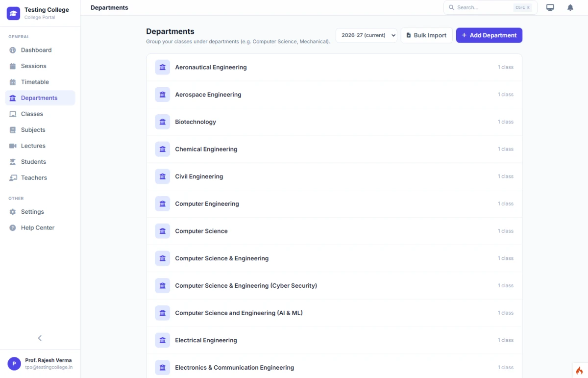Open the Electrical Engineering department
This screenshot has height=378, width=588.
tap(334, 340)
